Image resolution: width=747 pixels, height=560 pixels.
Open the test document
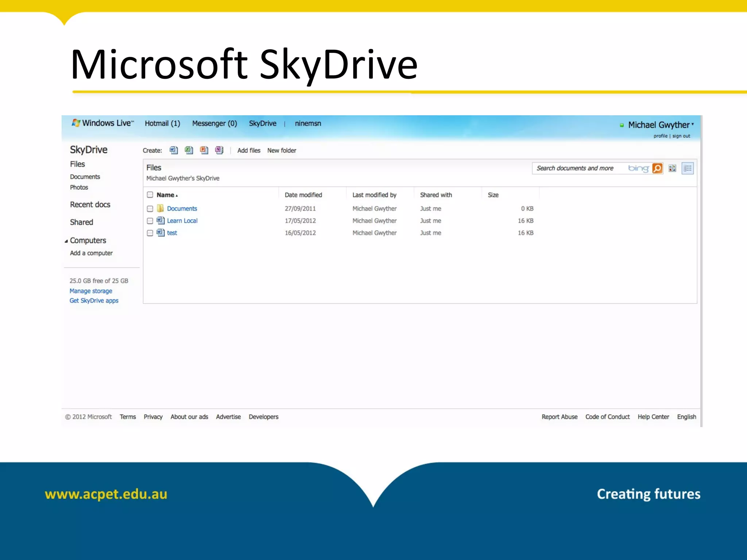click(x=172, y=233)
